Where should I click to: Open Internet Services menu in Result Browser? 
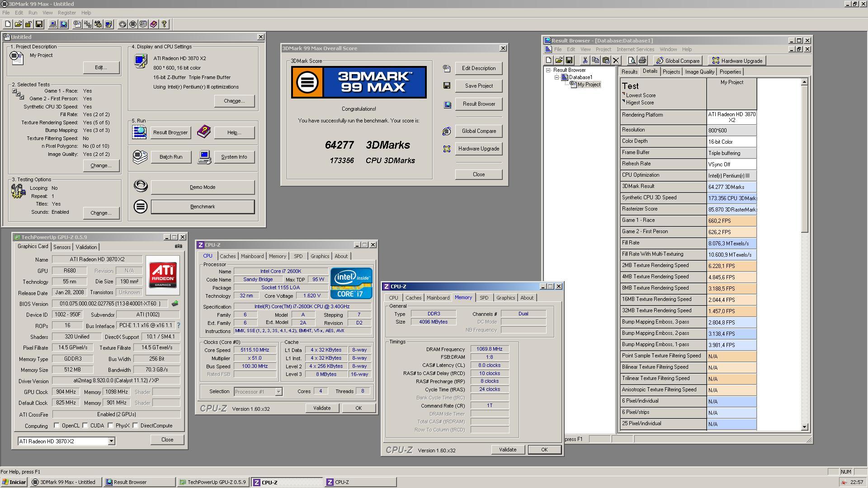click(x=635, y=49)
